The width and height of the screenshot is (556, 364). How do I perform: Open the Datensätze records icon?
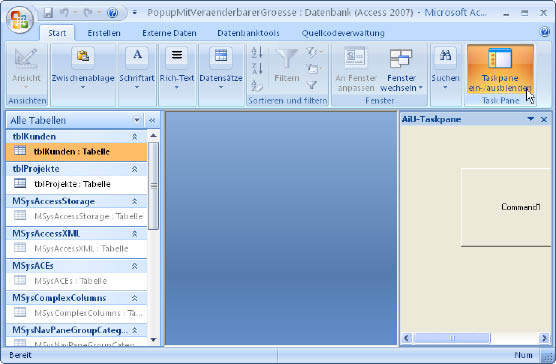tap(221, 57)
